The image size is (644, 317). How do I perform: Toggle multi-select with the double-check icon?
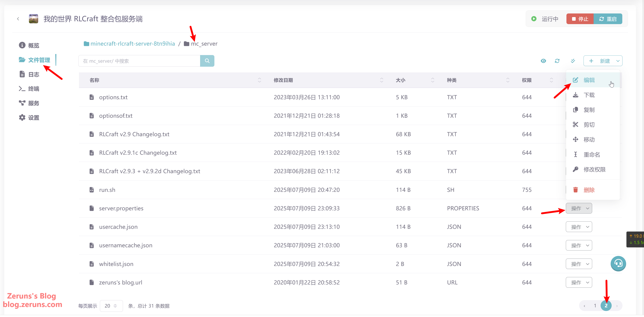[573, 61]
